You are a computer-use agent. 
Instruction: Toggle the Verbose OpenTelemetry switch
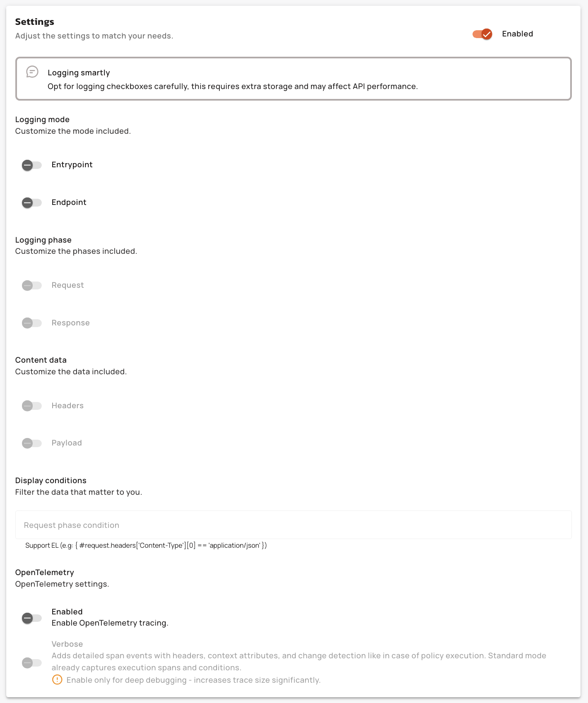tap(32, 663)
